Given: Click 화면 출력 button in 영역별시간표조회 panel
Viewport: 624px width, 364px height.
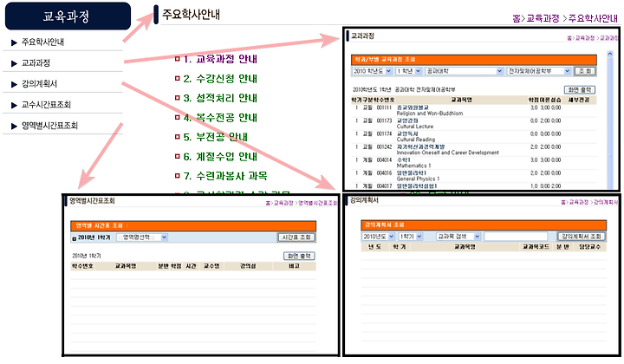Looking at the screenshot, I should click(x=299, y=257).
